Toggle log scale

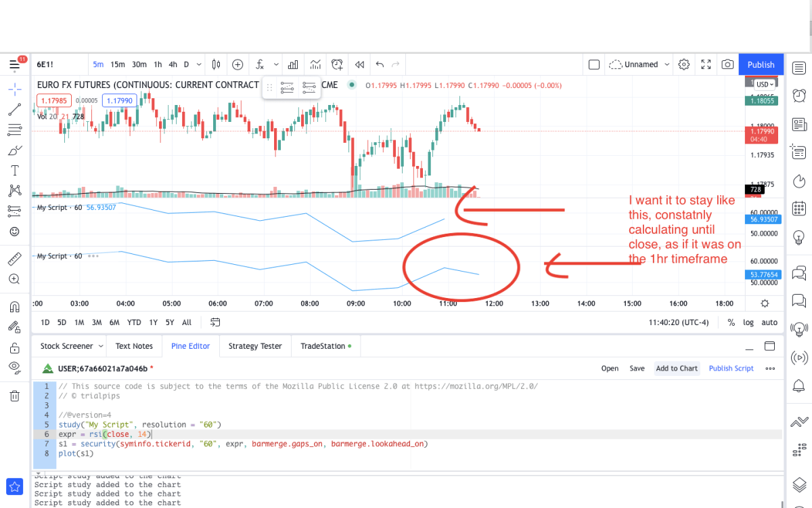click(x=748, y=322)
